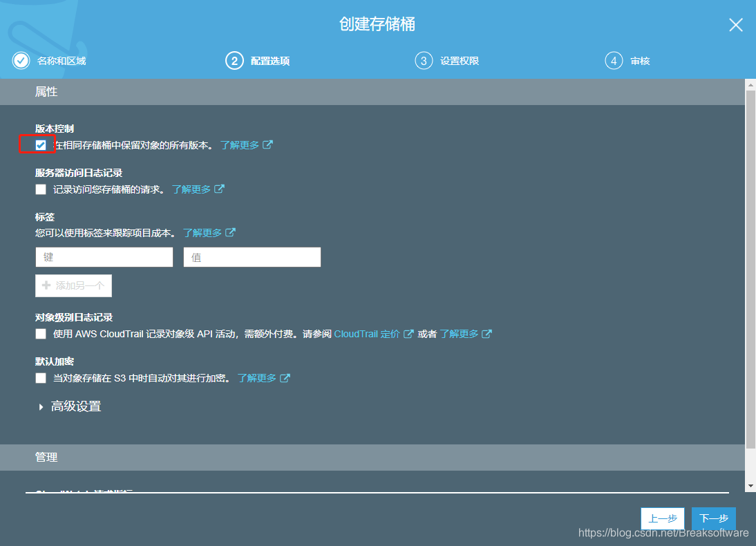Click external link icon beside tags 了解更多
The image size is (756, 546).
point(231,232)
